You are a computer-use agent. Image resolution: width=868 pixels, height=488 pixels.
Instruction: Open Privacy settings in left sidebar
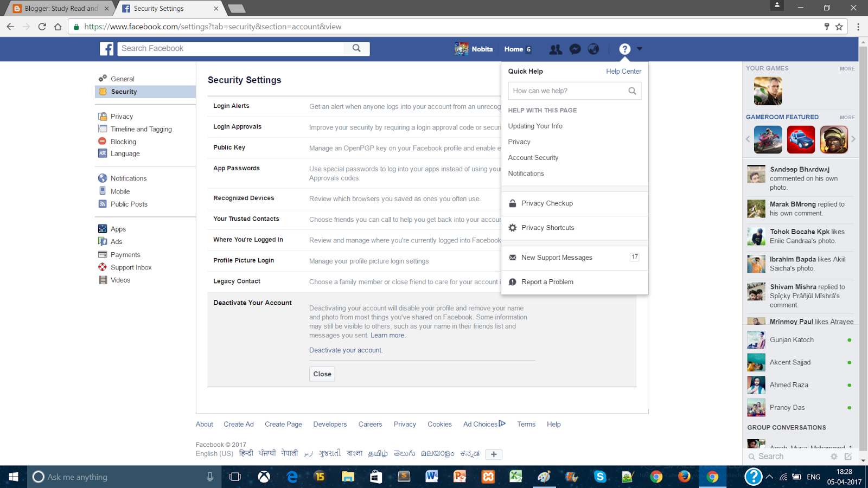tap(122, 117)
